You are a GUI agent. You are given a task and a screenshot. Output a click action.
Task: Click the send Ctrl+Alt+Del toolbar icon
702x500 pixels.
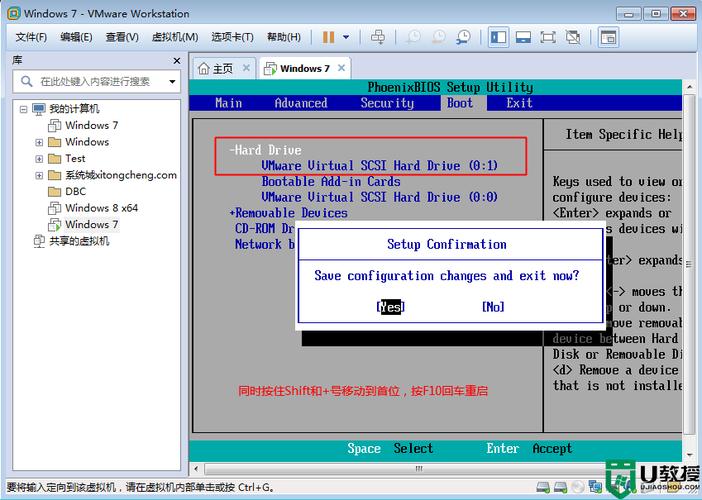coord(378,37)
